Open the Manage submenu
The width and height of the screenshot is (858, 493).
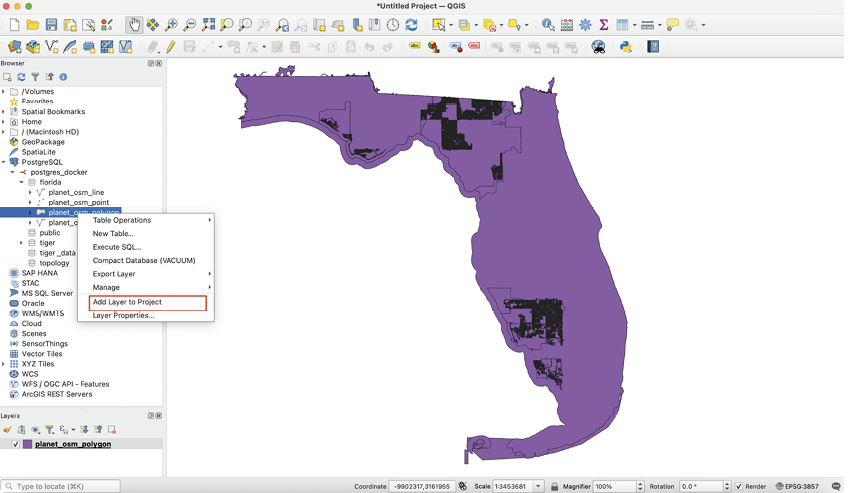tap(146, 287)
